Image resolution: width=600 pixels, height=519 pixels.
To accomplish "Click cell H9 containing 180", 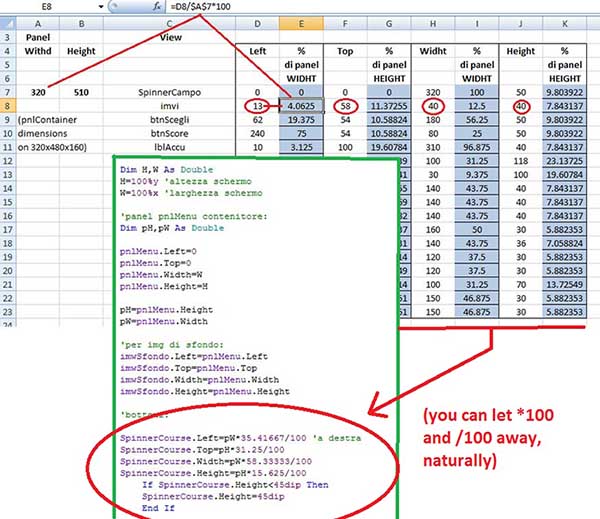I will 433,120.
